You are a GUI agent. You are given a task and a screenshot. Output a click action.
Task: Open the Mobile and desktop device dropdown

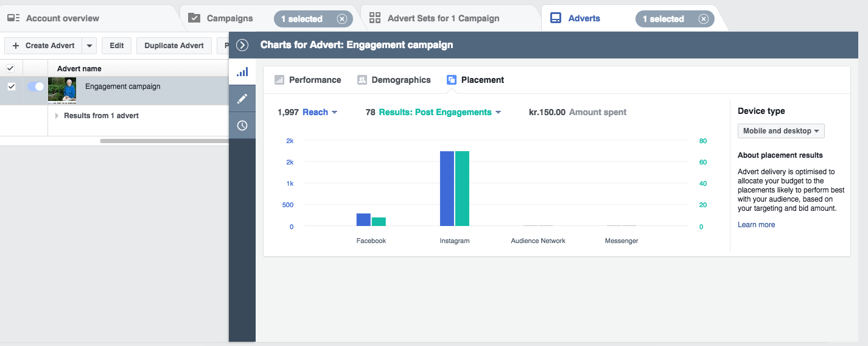(781, 131)
